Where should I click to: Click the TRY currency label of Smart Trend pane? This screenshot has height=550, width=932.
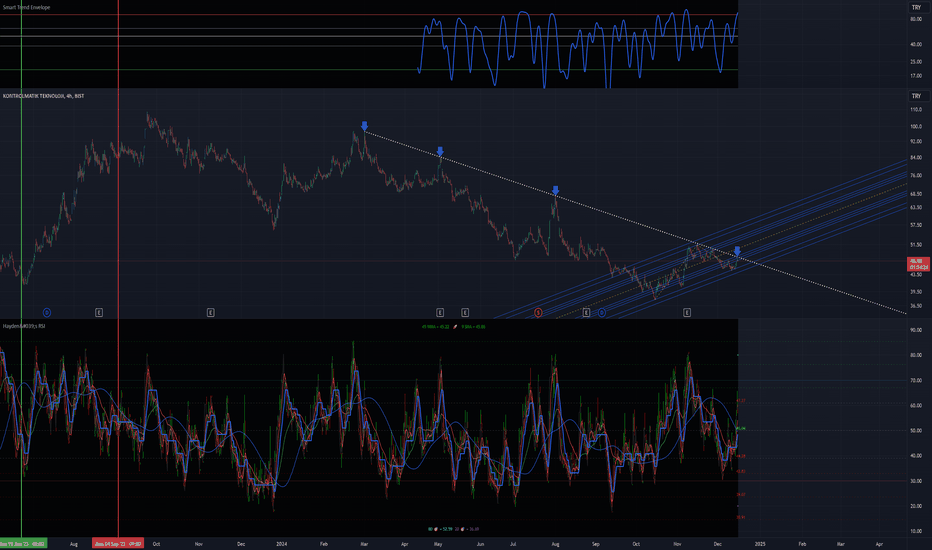(916, 8)
